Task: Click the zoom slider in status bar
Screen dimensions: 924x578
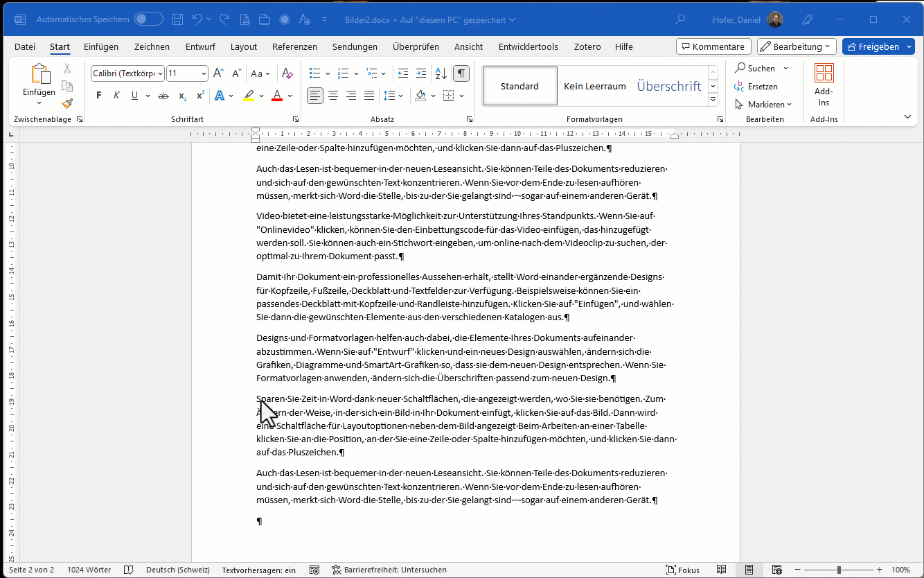Action: point(839,570)
